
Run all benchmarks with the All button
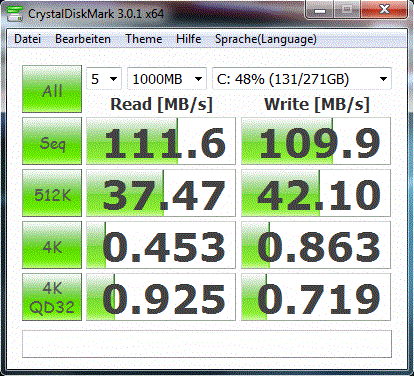tap(52, 89)
